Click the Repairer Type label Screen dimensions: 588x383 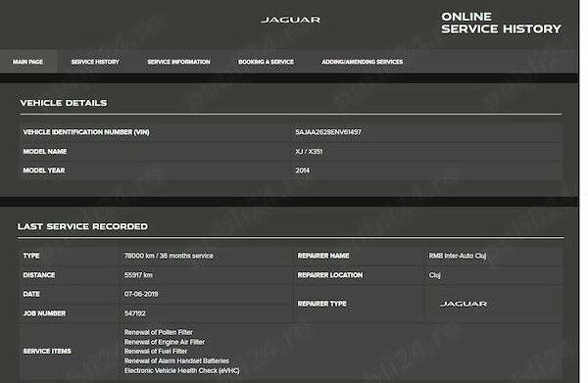(321, 304)
